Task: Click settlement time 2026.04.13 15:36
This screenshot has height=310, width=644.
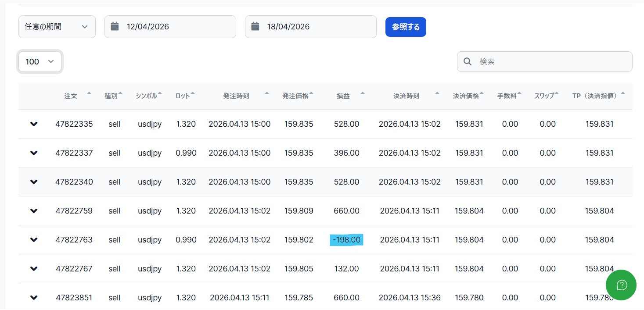Action: tap(410, 298)
